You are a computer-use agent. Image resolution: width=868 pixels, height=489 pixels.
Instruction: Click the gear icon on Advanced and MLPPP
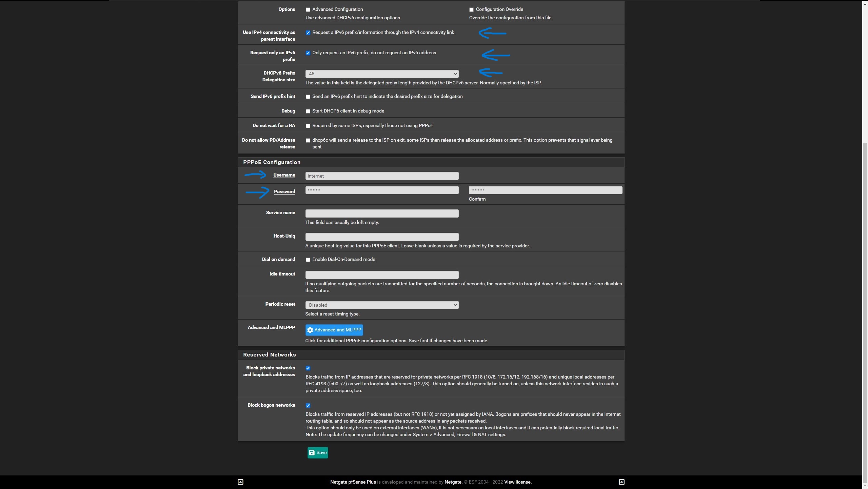tap(310, 330)
